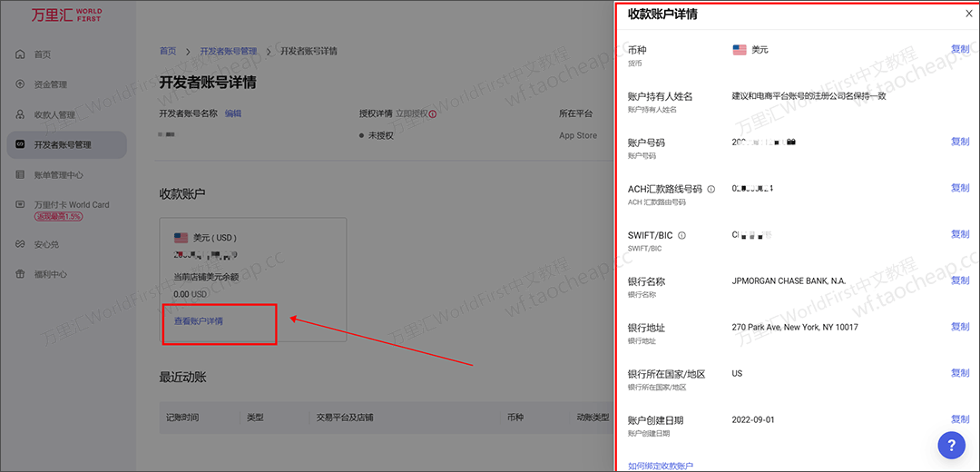980x472 pixels.
Task: Click the 开发者账号管理 sidebar icon
Action: [20, 144]
